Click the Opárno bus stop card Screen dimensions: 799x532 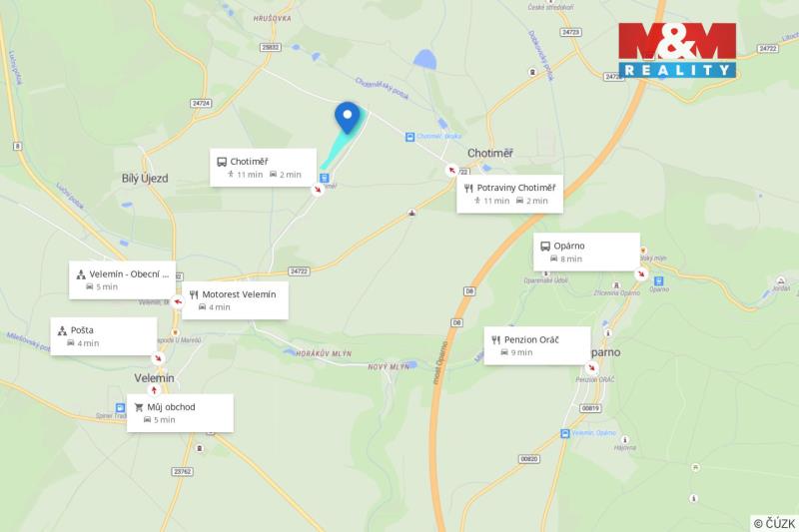click(x=586, y=252)
